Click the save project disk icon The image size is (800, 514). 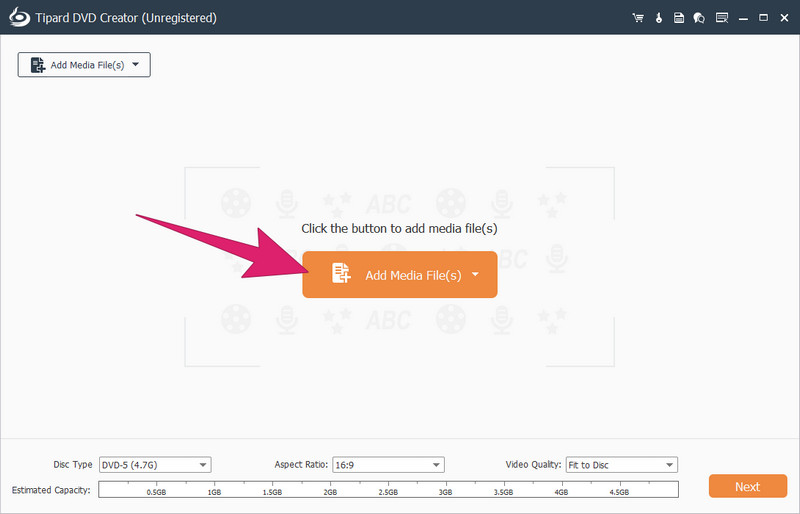pos(679,18)
